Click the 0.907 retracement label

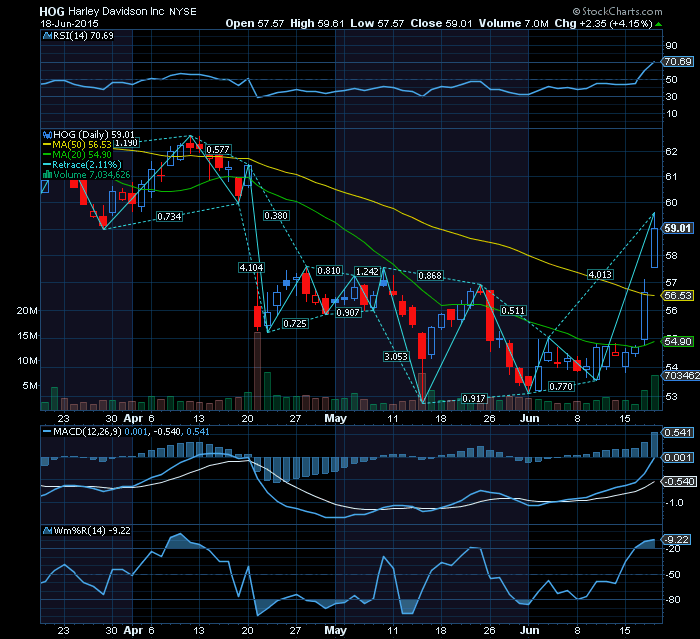(348, 313)
